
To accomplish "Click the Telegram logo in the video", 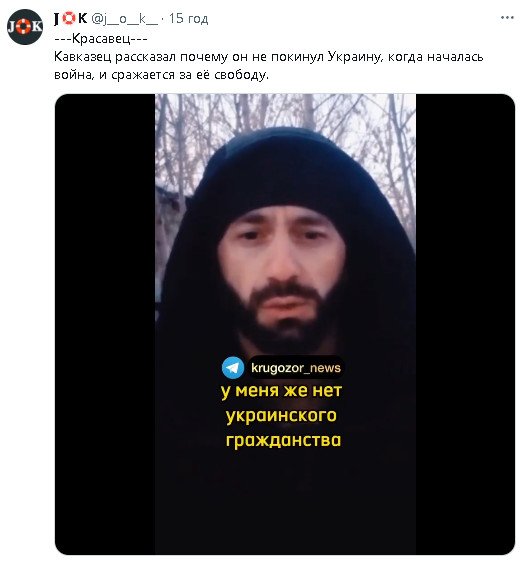I will tap(233, 368).
